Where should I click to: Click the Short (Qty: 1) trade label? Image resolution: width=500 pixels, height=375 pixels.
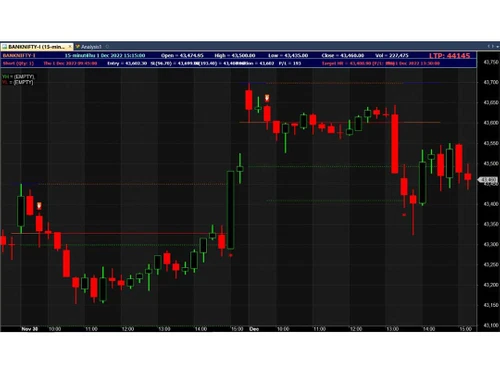click(x=18, y=63)
